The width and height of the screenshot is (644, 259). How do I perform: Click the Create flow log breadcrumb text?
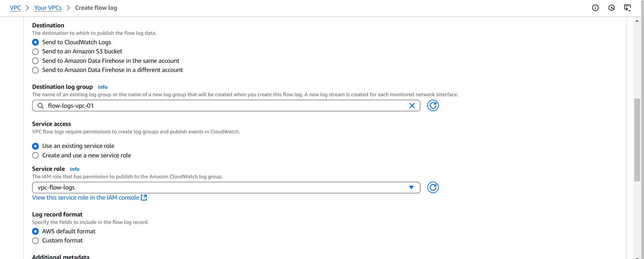coord(96,8)
